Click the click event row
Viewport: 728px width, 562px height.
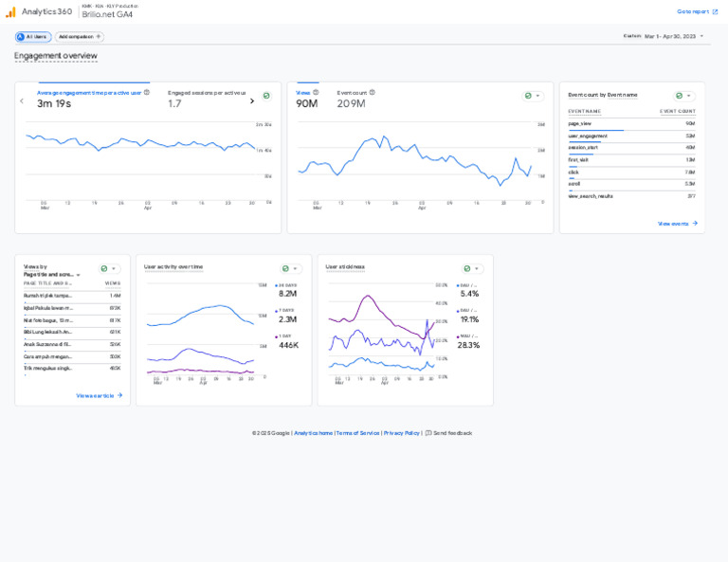[631, 172]
